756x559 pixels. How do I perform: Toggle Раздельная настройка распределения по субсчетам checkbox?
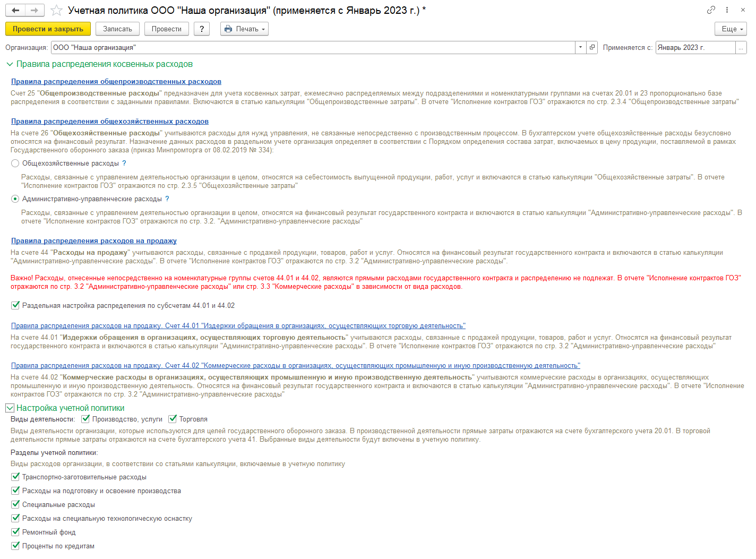(x=15, y=305)
